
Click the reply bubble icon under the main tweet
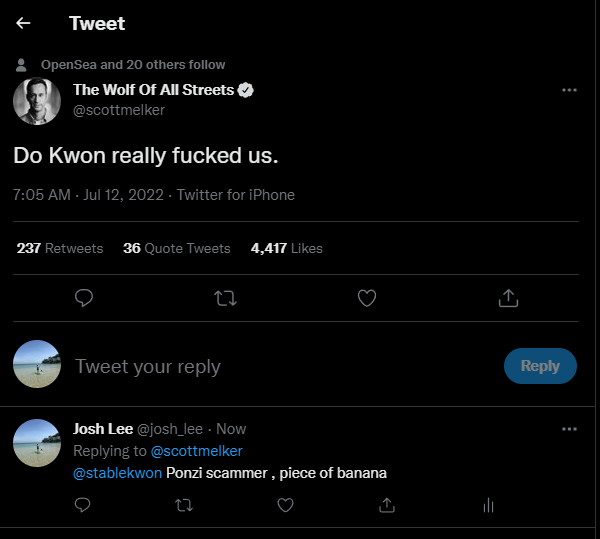tap(84, 298)
